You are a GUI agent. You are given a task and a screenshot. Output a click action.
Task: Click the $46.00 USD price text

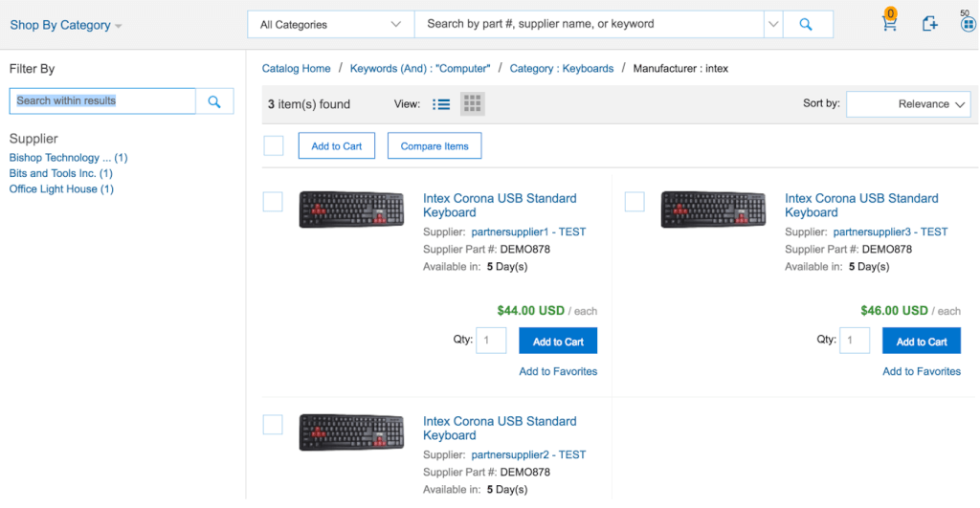coord(894,311)
